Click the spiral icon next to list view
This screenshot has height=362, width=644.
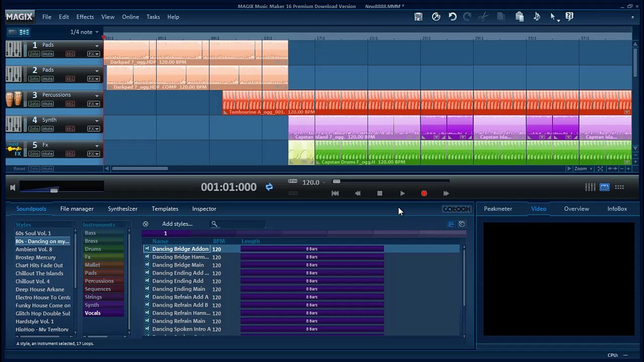462,224
